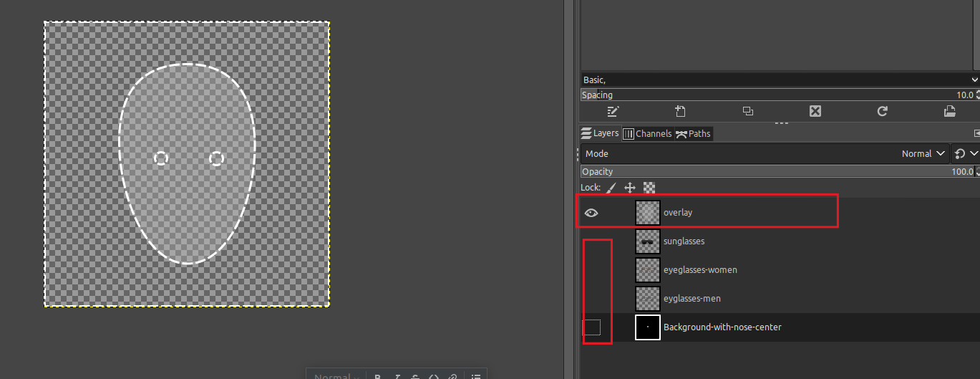Delete the selected brush

click(x=815, y=111)
